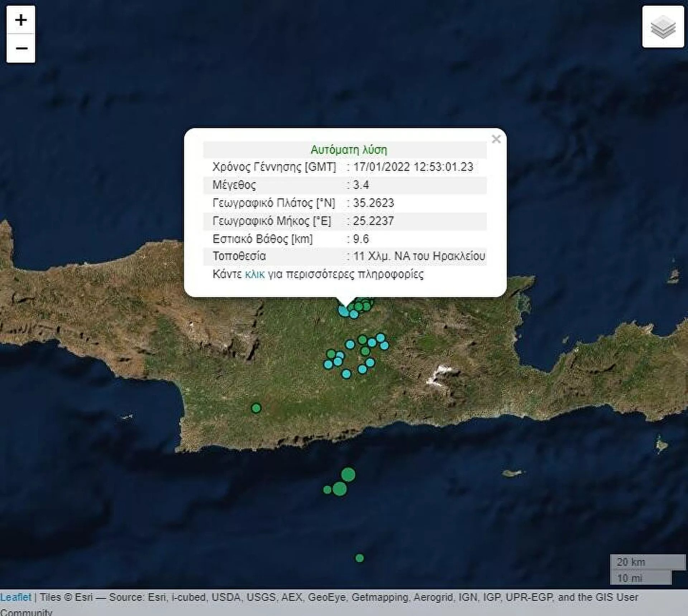This screenshot has height=616, width=688.
Task: Click the small green marker left of large offshore ones
Action: pos(327,490)
